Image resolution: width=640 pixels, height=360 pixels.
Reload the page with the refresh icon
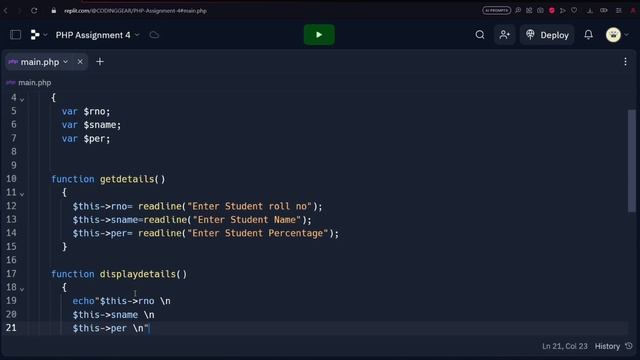click(x=34, y=11)
